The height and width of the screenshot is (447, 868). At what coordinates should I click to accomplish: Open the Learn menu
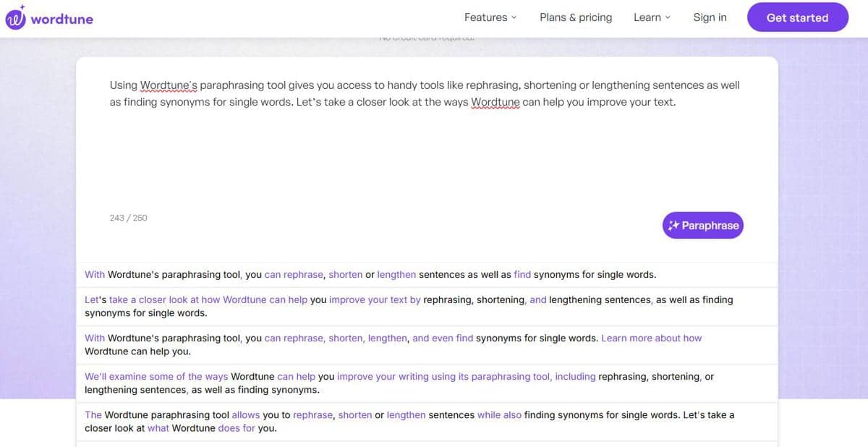652,17
